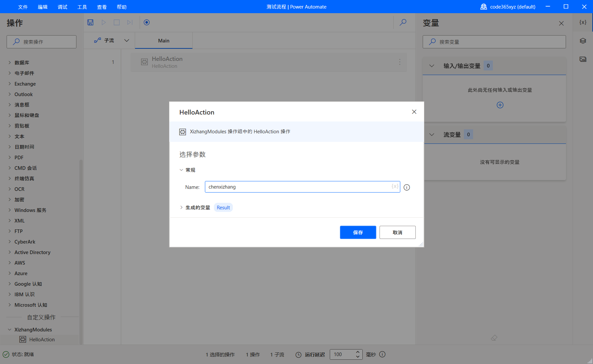Open the 文件 menu

(23, 7)
